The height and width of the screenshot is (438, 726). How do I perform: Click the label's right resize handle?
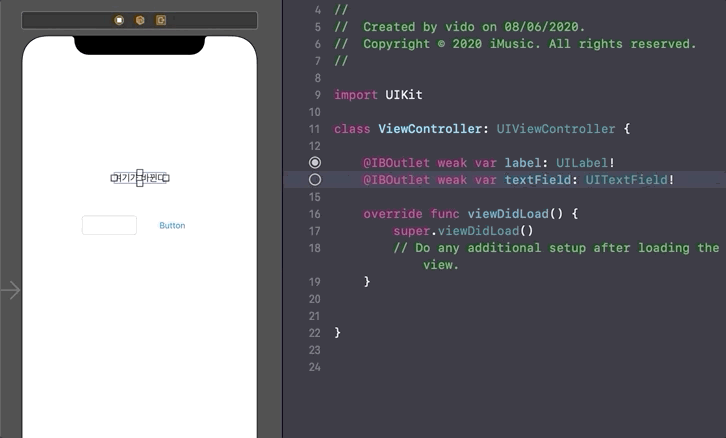click(166, 178)
